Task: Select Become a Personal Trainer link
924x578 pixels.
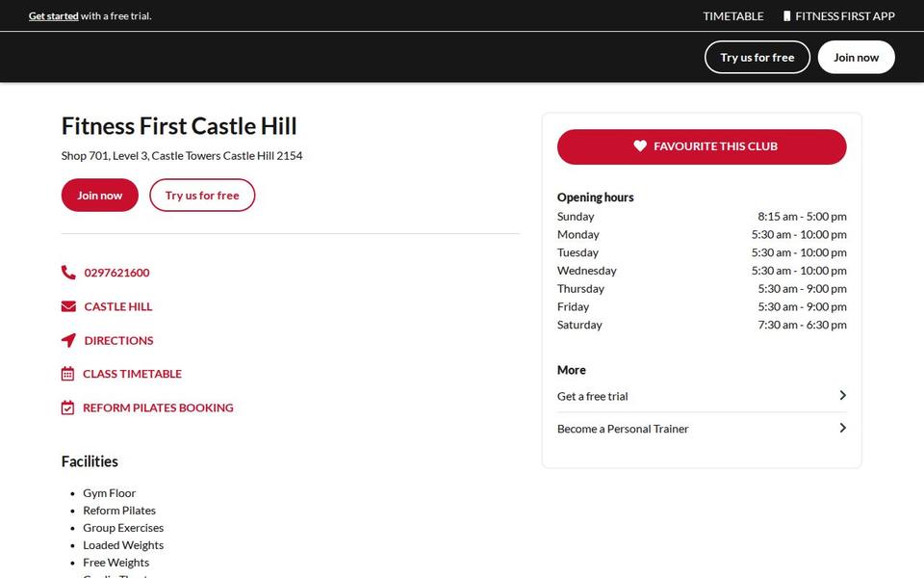Action: click(x=702, y=429)
